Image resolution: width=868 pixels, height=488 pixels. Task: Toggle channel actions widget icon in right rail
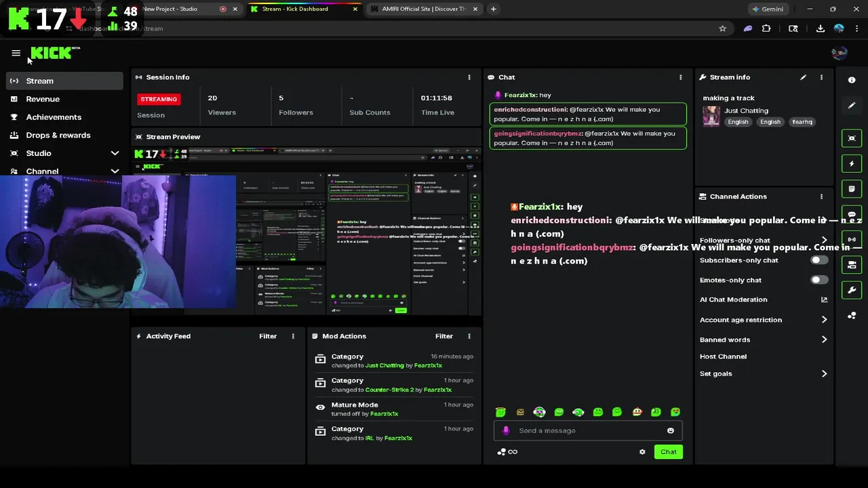pos(852,265)
